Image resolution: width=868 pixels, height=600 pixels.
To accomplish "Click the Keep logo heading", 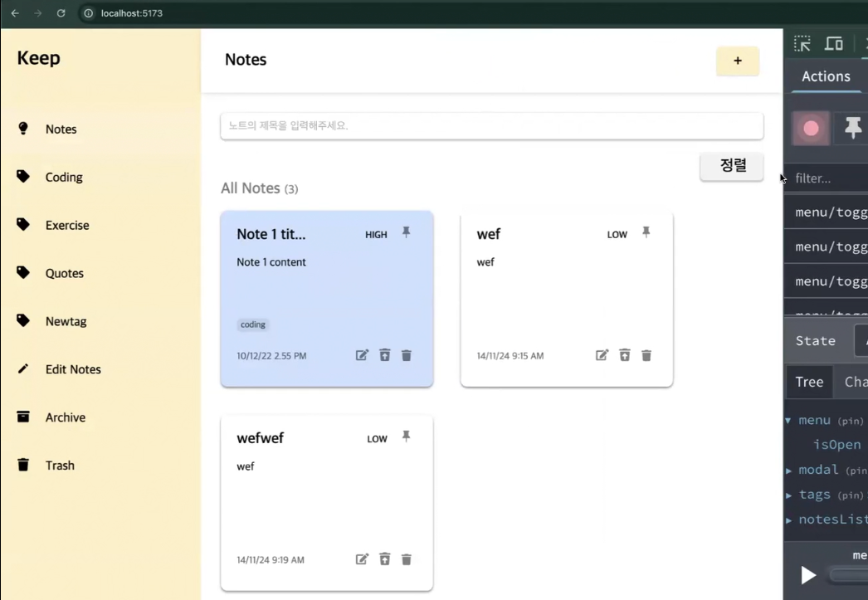I will (38, 58).
